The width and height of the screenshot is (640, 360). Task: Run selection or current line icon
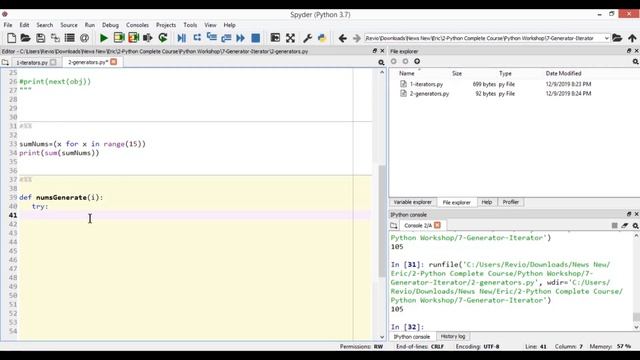pos(148,38)
